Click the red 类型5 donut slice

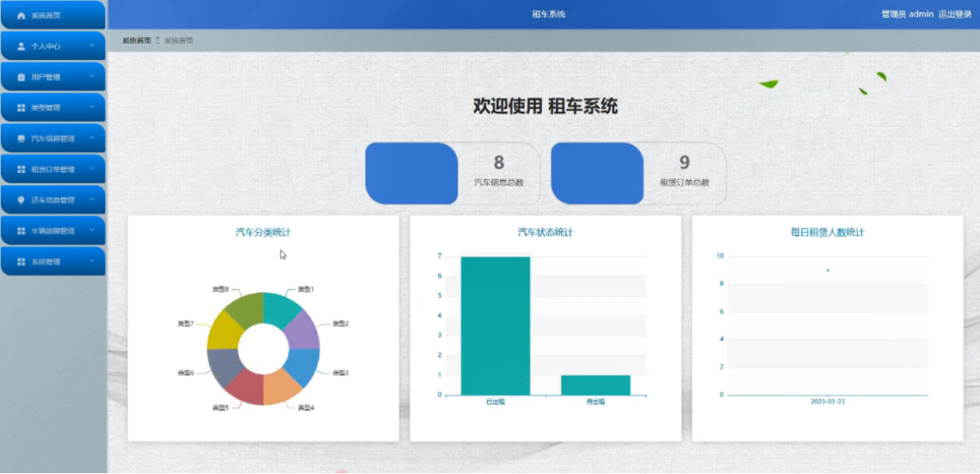coord(245,388)
